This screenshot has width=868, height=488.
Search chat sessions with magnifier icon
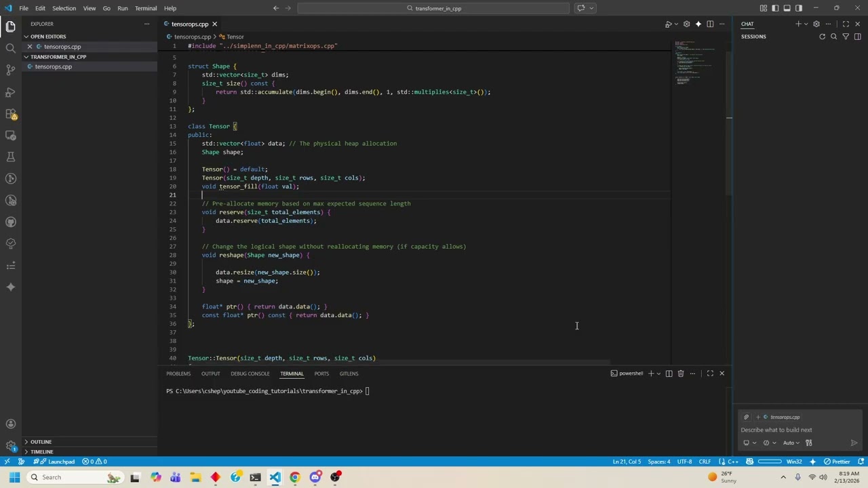pyautogui.click(x=833, y=37)
